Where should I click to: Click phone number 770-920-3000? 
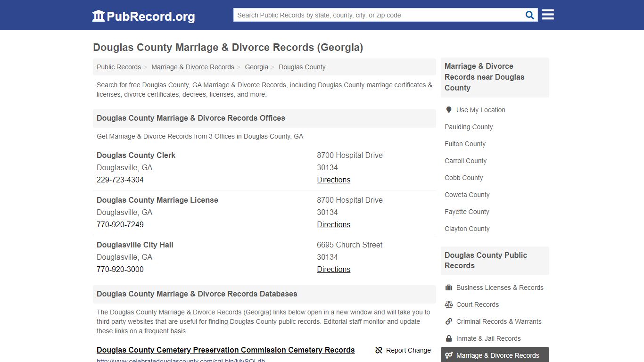pyautogui.click(x=120, y=269)
